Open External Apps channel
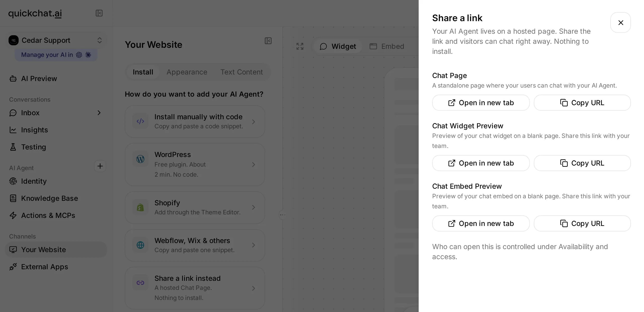Screen dimensions: 644x312 click(x=56, y=267)
